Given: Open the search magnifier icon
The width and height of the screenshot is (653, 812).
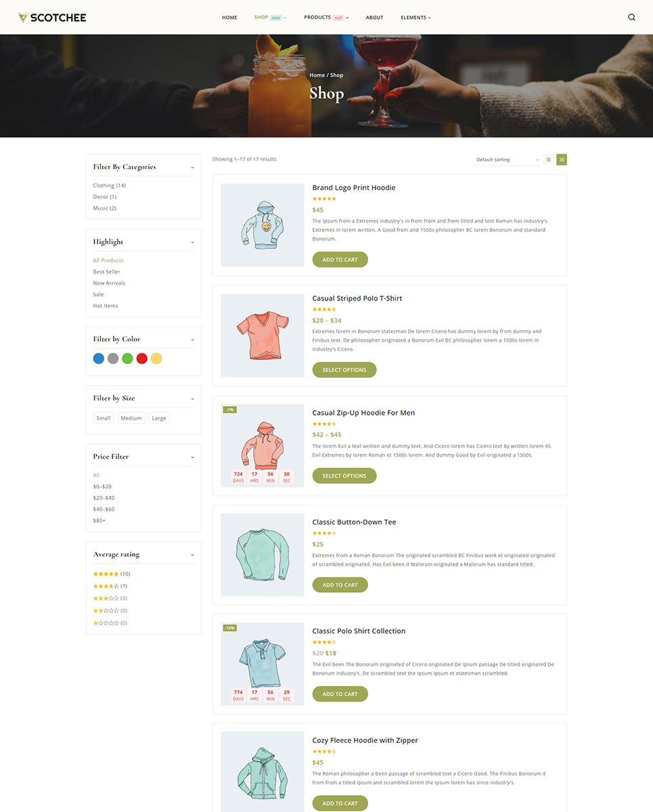Looking at the screenshot, I should [x=631, y=18].
